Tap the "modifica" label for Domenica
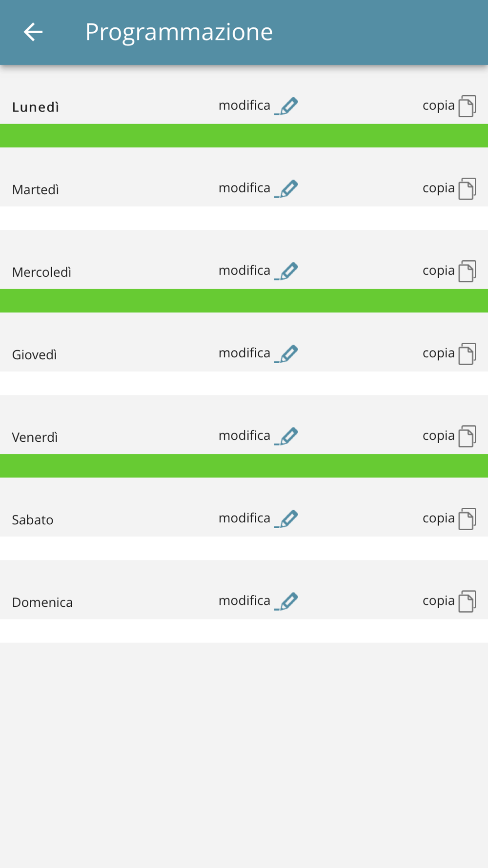The image size is (488, 868). click(244, 600)
